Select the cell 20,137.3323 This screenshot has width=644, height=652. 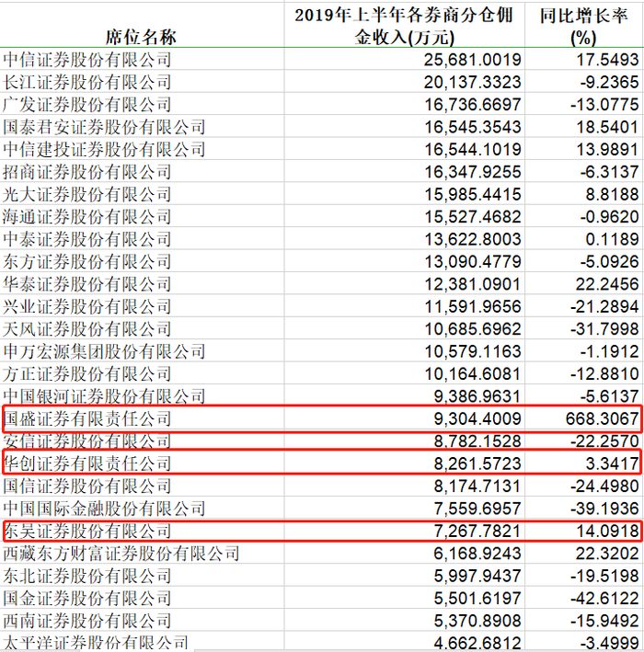[x=472, y=83]
